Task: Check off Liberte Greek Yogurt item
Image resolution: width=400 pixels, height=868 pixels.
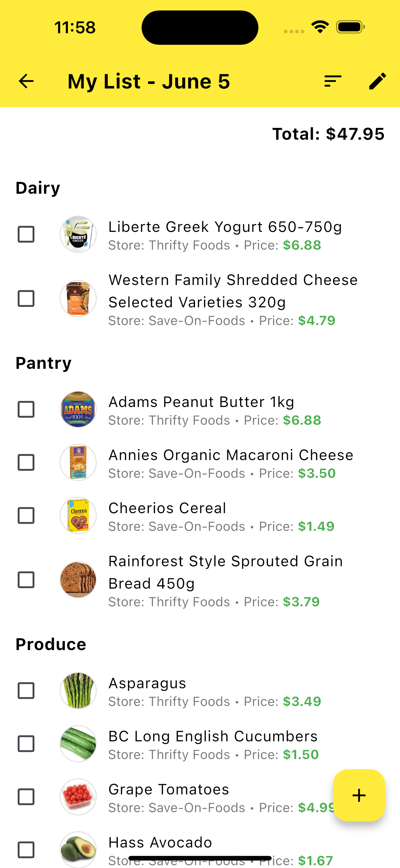Action: click(x=26, y=234)
